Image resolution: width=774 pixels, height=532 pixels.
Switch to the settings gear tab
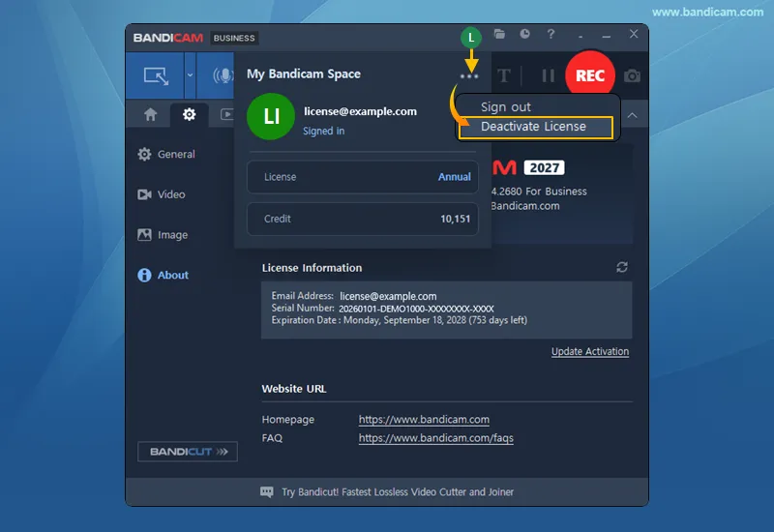point(189,114)
